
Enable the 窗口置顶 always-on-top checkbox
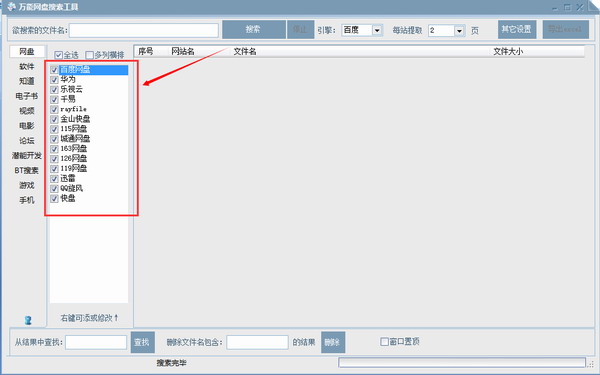pyautogui.click(x=385, y=342)
